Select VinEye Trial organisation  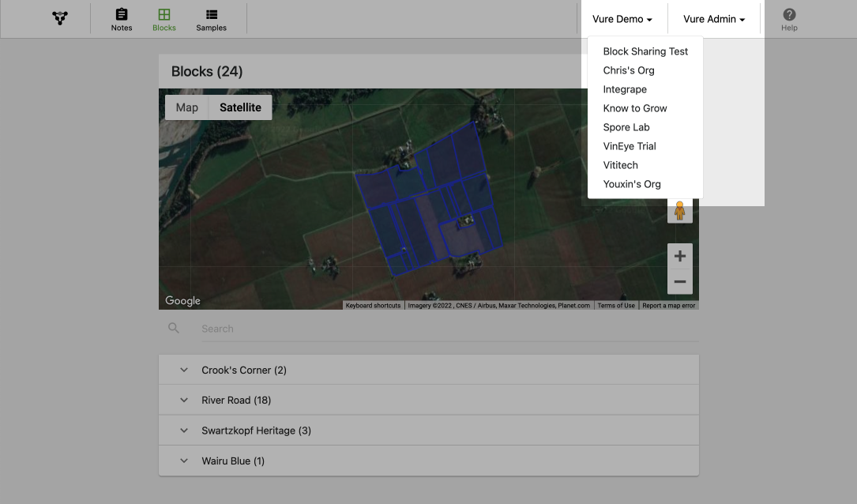(645, 146)
